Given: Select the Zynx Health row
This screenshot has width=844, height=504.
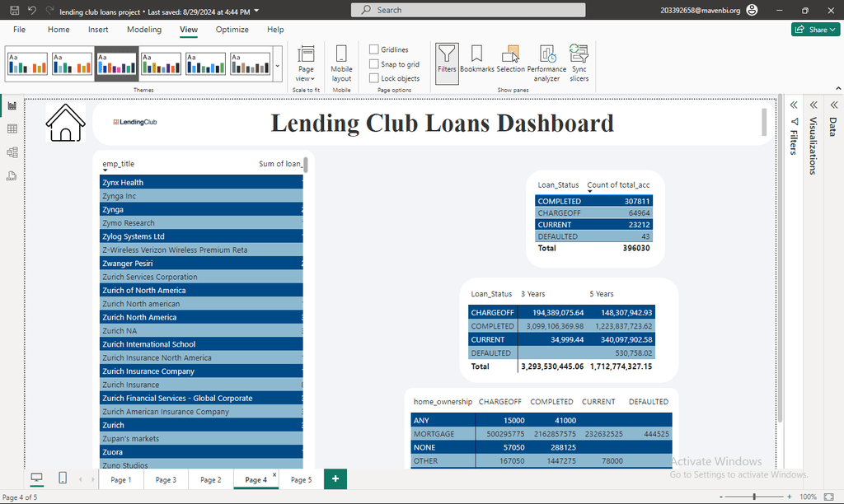Looking at the screenshot, I should pyautogui.click(x=201, y=182).
